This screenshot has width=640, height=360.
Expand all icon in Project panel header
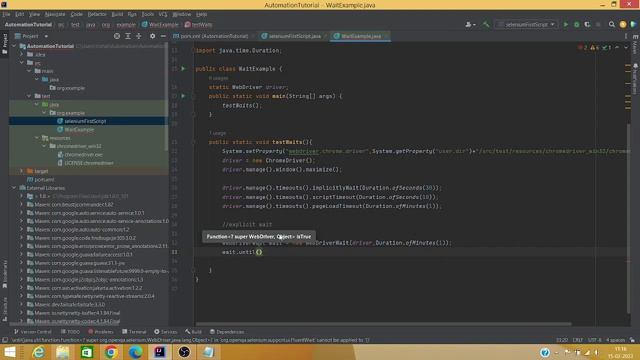click(x=128, y=36)
